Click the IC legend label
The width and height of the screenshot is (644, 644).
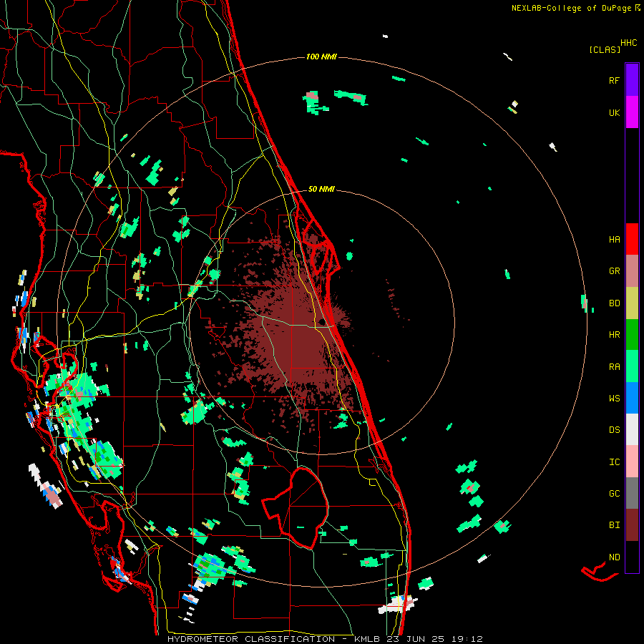[614, 462]
